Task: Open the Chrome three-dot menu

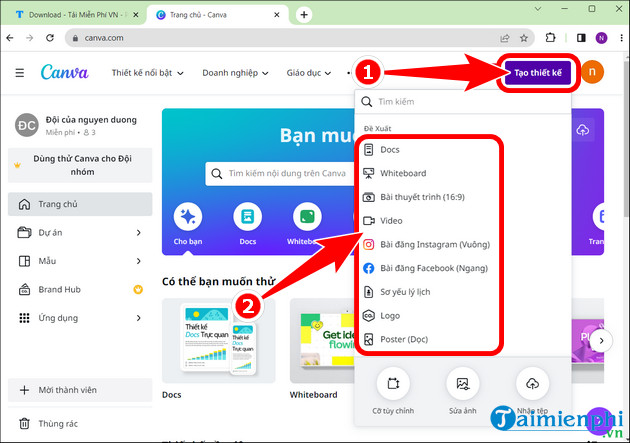Action: pos(622,38)
